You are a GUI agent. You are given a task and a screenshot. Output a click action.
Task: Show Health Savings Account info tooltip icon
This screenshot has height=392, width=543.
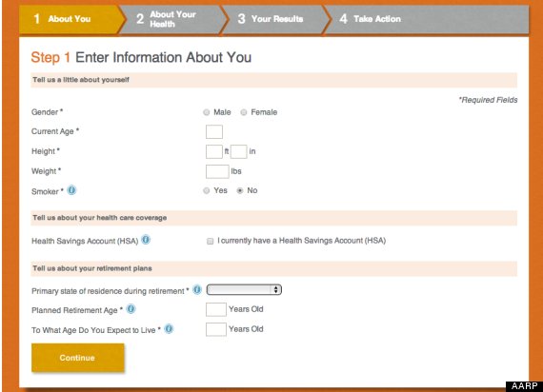146,240
